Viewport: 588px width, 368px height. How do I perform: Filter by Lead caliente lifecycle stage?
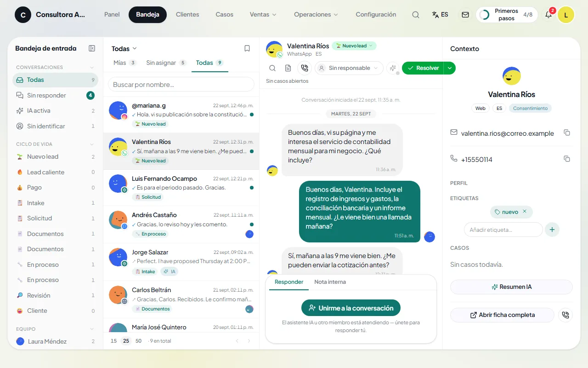55,172
